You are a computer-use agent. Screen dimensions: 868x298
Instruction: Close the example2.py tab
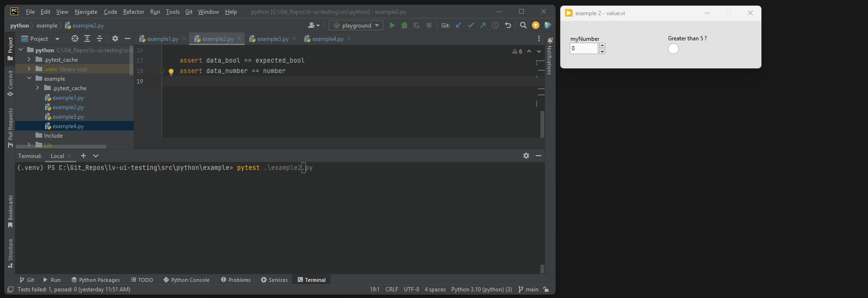[x=239, y=39]
